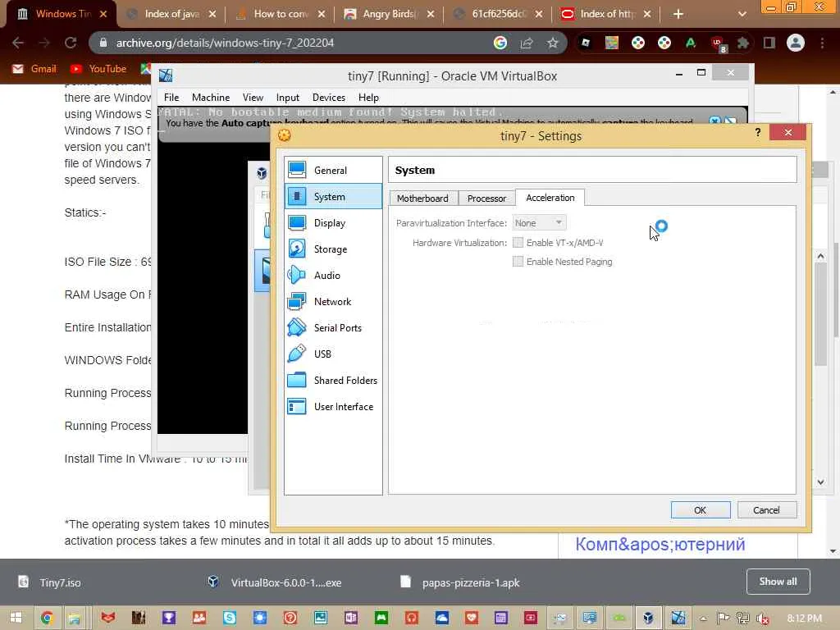840x630 pixels.
Task: Click Chrome back arrow
Action: 18,43
